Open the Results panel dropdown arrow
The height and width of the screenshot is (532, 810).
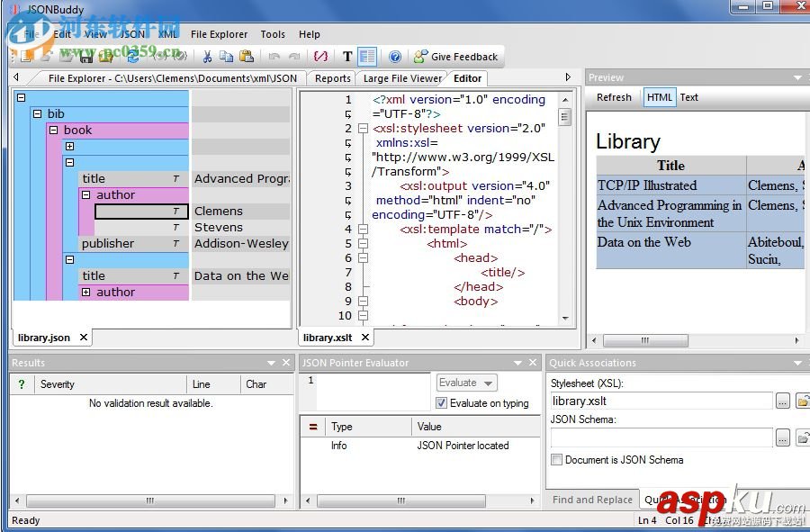(x=271, y=363)
